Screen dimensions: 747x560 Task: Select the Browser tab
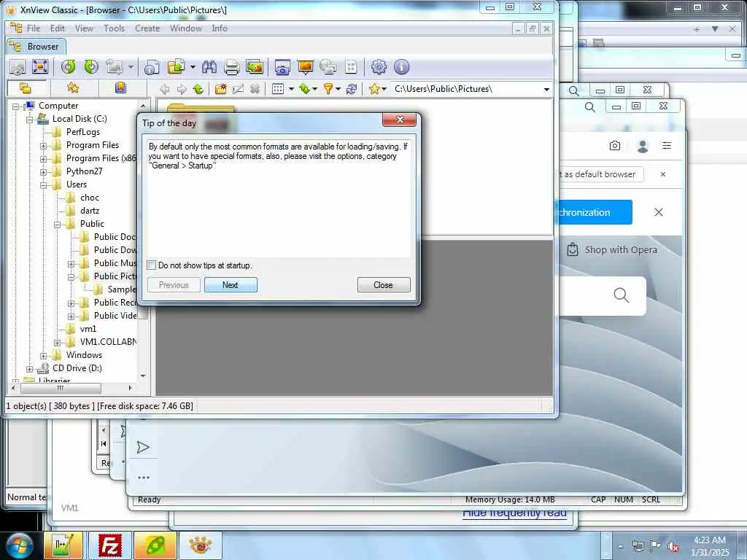36,47
